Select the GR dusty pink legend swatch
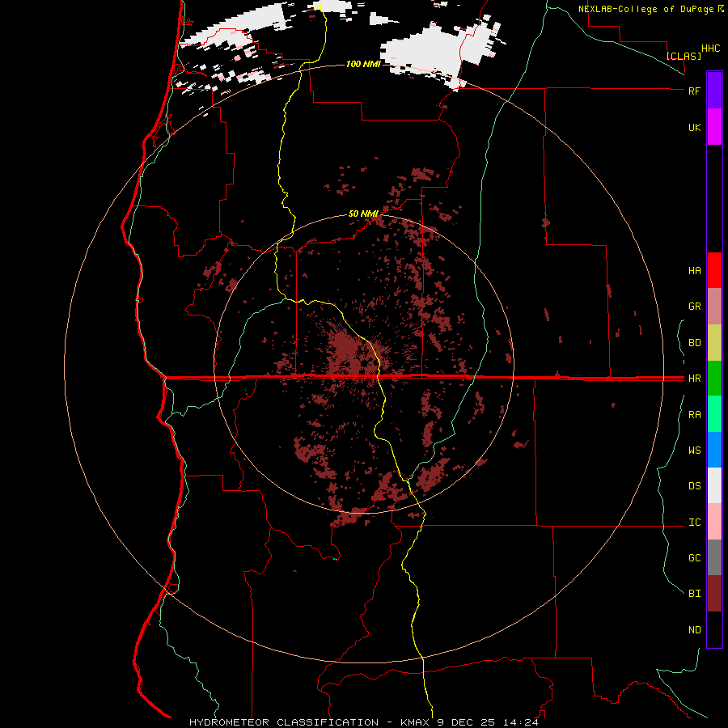This screenshot has height=728, width=728. click(714, 306)
